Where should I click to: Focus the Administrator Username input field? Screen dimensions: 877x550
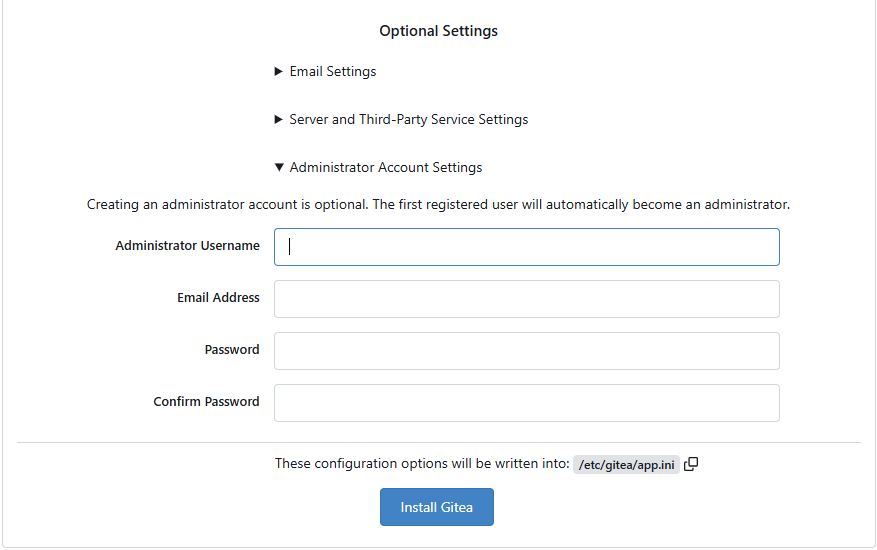[526, 247]
